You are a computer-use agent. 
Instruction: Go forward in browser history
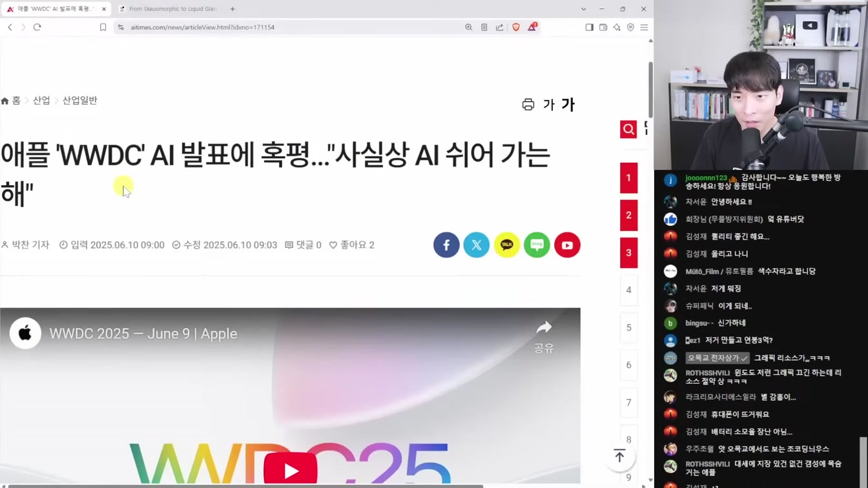23,27
